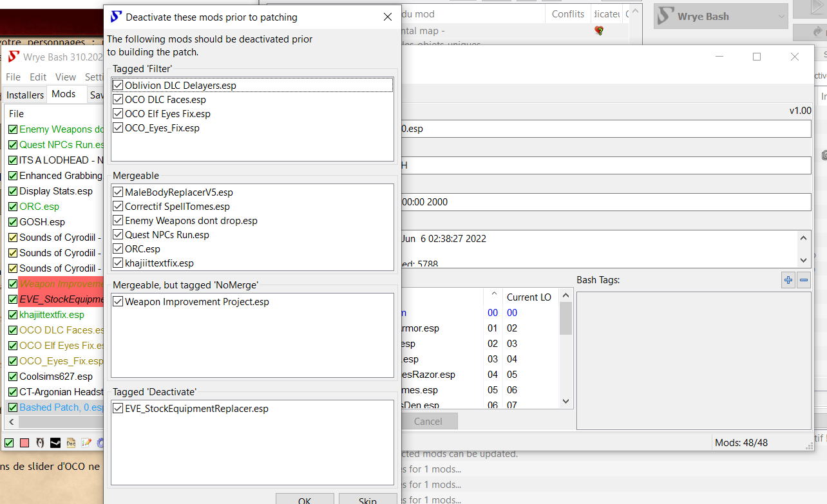Uncheck Correctif SpellTomes.esp
Image resolution: width=827 pixels, height=504 pixels.
coord(118,207)
